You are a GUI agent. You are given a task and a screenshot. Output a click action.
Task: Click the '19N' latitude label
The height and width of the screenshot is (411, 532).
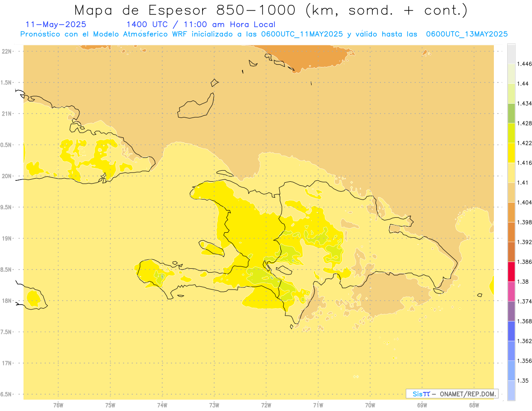coord(7,238)
